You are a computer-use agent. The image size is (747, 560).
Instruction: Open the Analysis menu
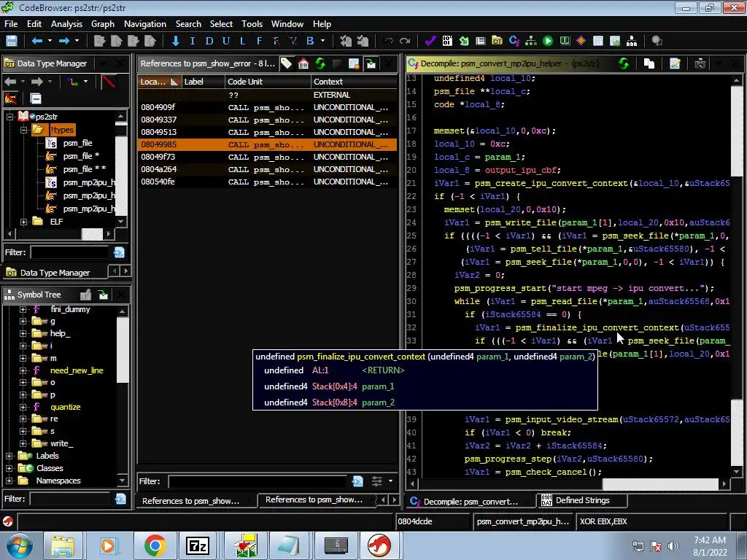point(66,23)
